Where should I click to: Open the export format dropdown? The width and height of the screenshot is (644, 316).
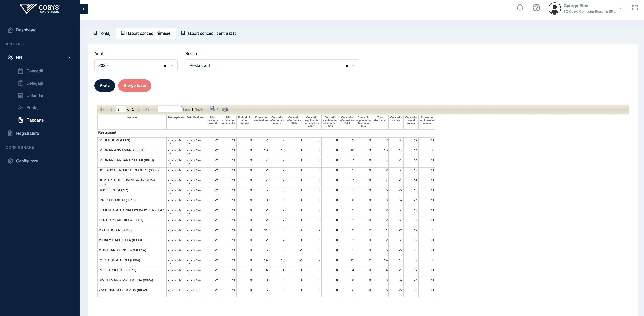click(217, 109)
